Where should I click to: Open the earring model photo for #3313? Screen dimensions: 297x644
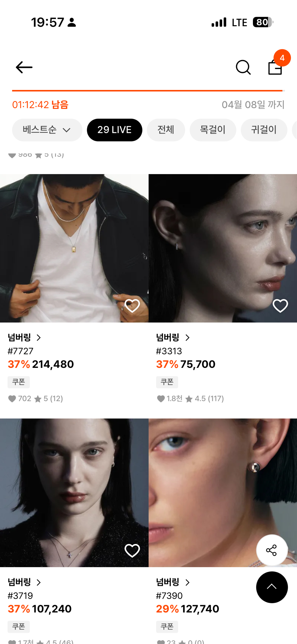pos(223,248)
